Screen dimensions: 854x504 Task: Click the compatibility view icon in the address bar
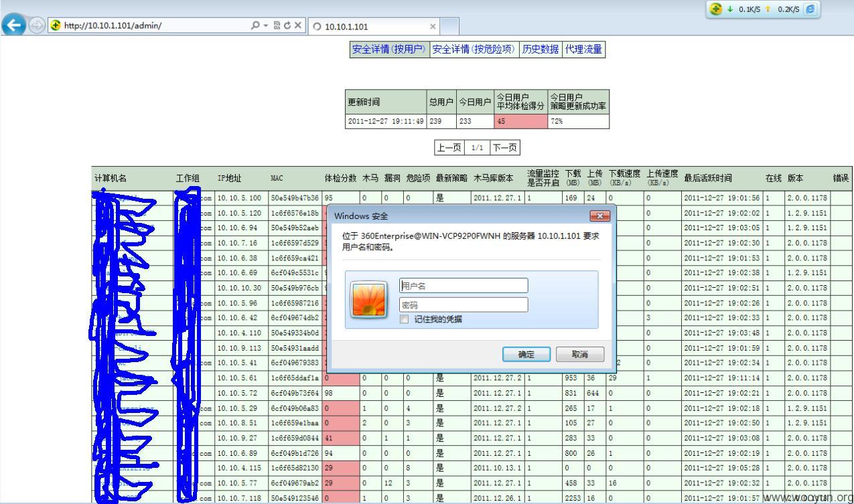click(275, 26)
